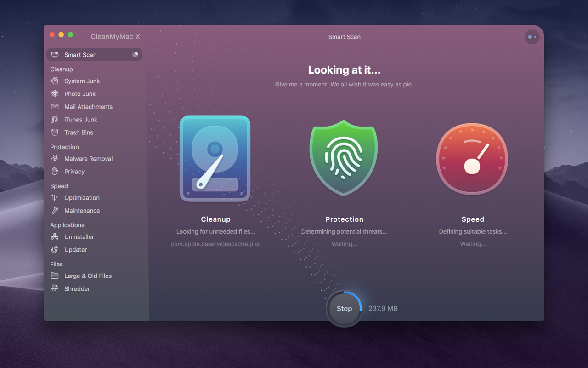Screen dimensions: 588x368
Task: Click the Smart Scan monitor icon
Action: 55,54
